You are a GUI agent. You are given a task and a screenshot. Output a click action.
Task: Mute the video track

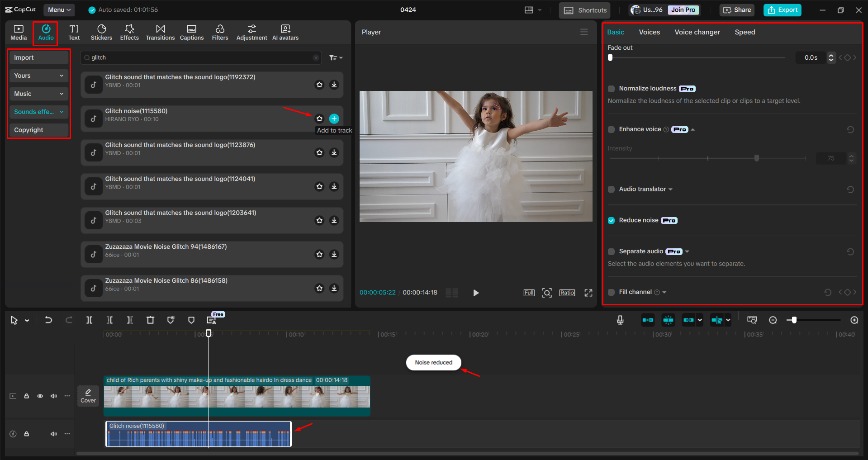pos(54,396)
